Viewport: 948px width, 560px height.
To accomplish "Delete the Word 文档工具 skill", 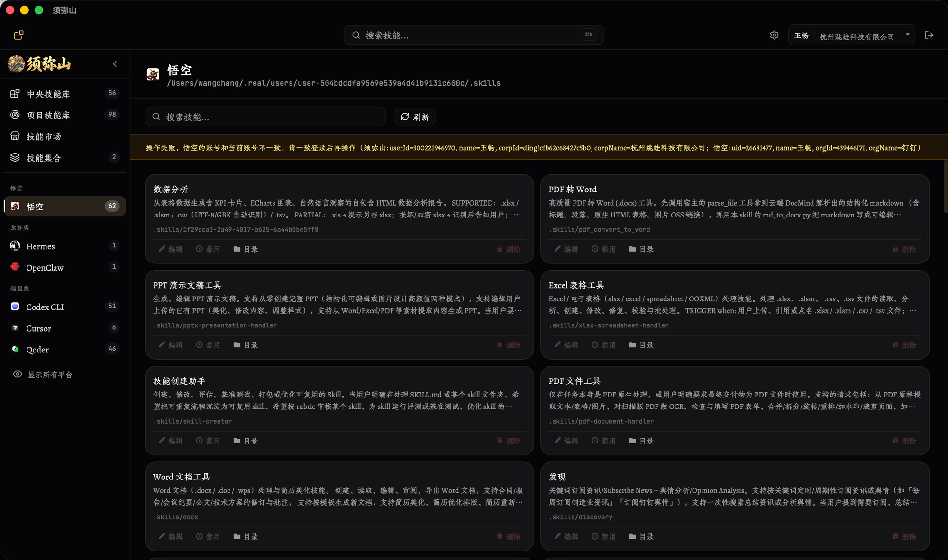I will (508, 536).
